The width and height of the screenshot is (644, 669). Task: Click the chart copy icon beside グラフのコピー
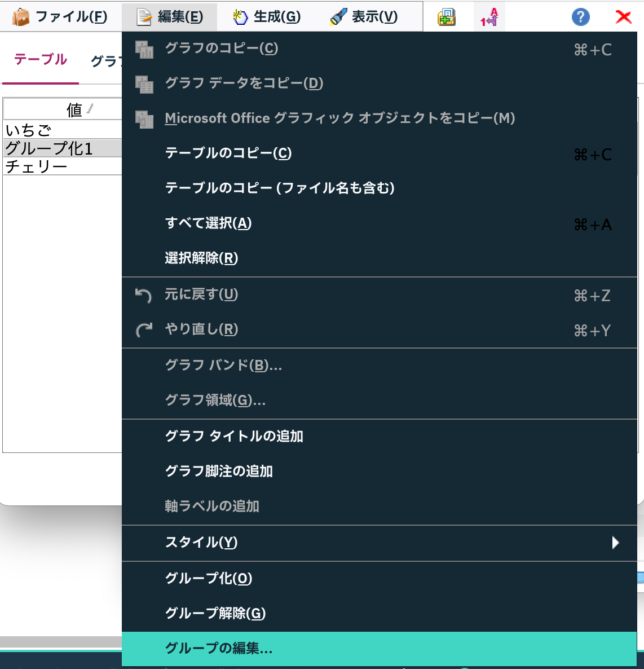point(144,49)
